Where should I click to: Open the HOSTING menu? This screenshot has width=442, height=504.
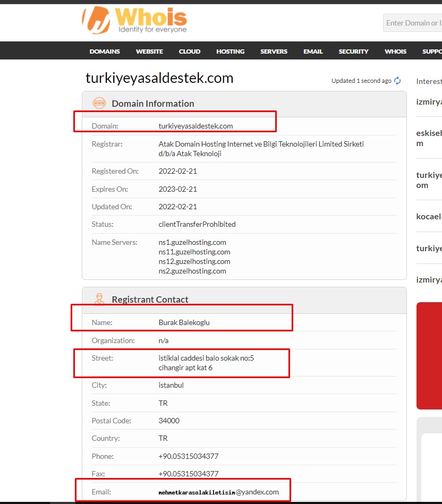pyautogui.click(x=231, y=52)
